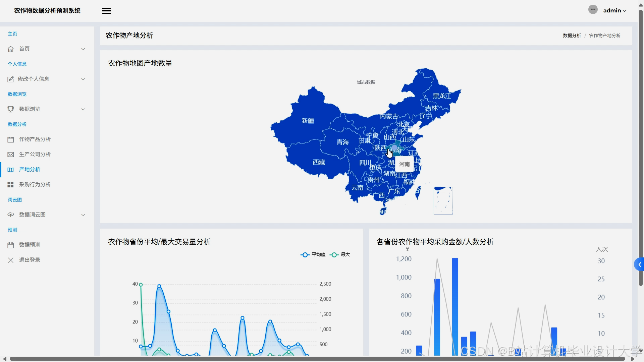
Task: Expand the 首页 menu chevron
Action: pos(83,49)
